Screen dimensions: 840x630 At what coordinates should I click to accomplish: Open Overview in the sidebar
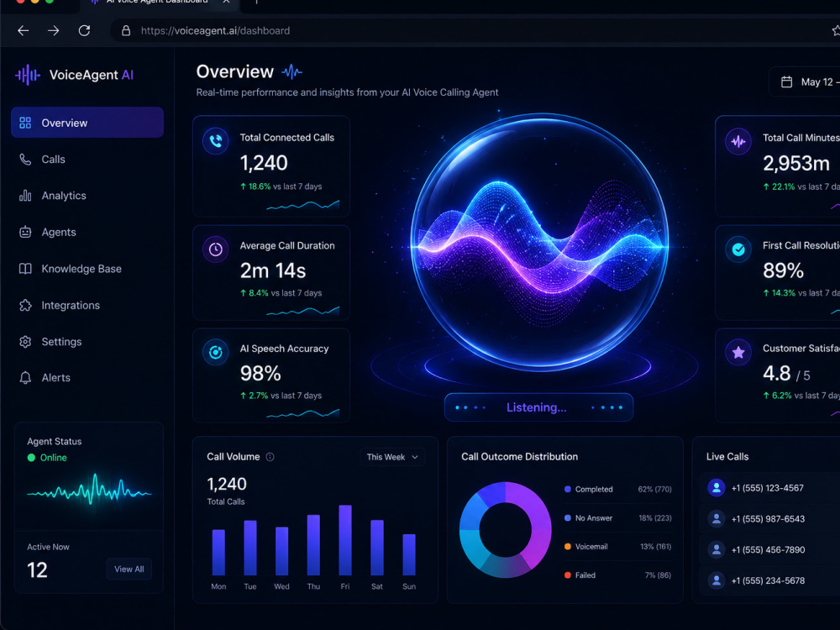coord(87,123)
